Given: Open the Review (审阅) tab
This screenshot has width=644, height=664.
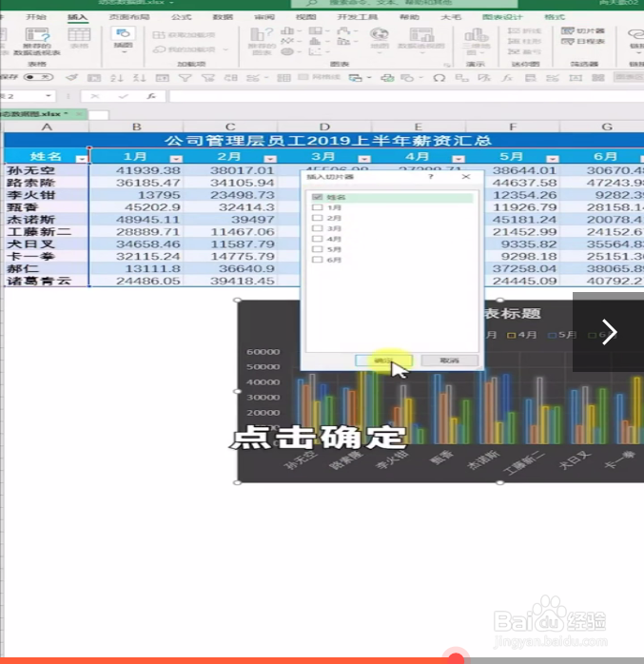Looking at the screenshot, I should (x=264, y=17).
